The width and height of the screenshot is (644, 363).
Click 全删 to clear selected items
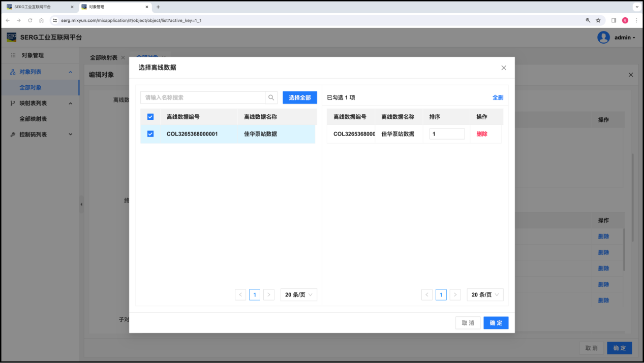(x=498, y=97)
